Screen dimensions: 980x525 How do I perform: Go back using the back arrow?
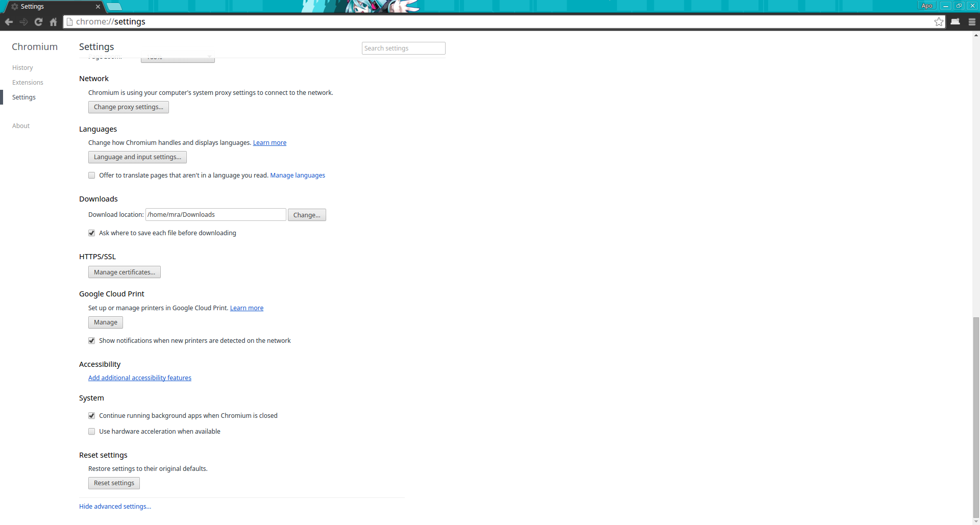9,22
